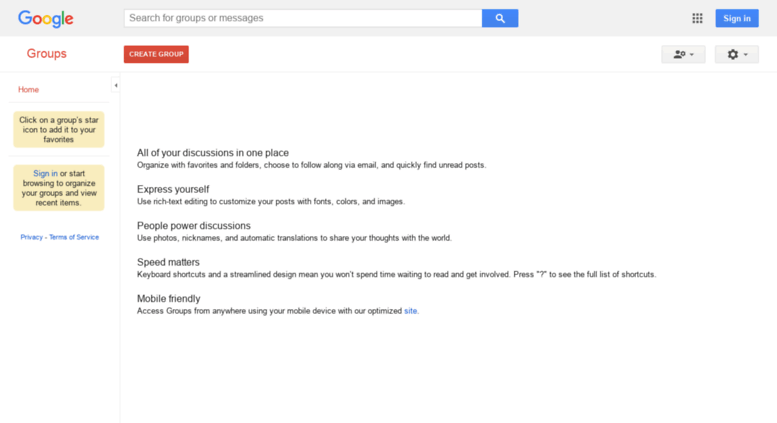Image resolution: width=777 pixels, height=423 pixels.
Task: Expand the dropdown arrow beside the gear
Action: 746,54
